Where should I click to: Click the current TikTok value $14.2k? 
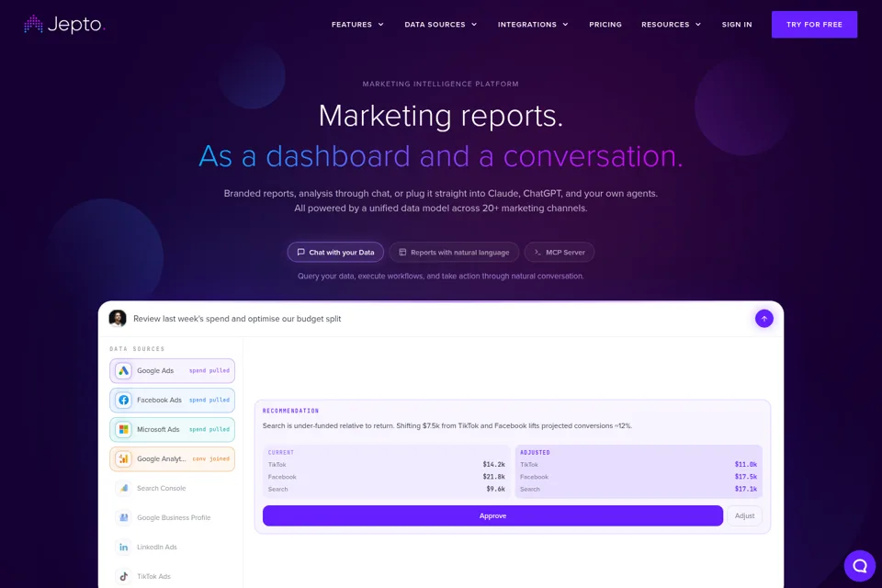[x=493, y=464]
